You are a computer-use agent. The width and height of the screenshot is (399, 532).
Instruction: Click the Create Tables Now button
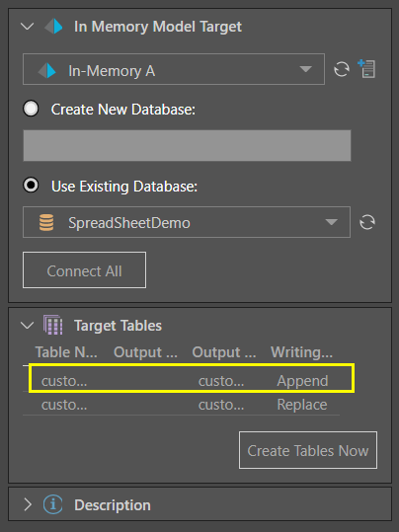[x=308, y=450]
